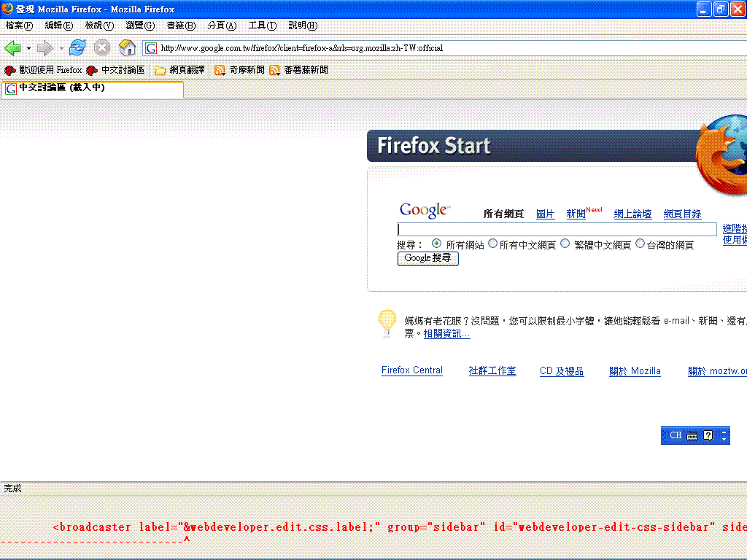Open the 圖片 search link
This screenshot has width=747, height=560.
coord(546,214)
